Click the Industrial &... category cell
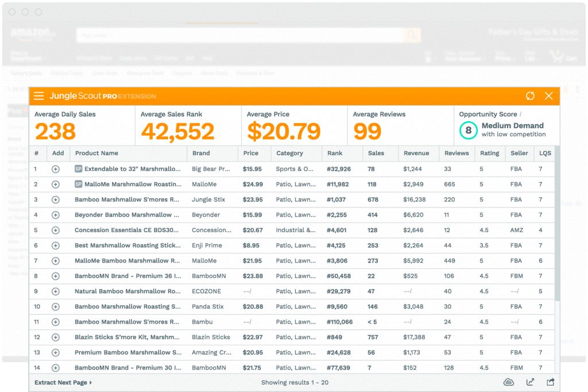The image size is (588, 392). [296, 230]
